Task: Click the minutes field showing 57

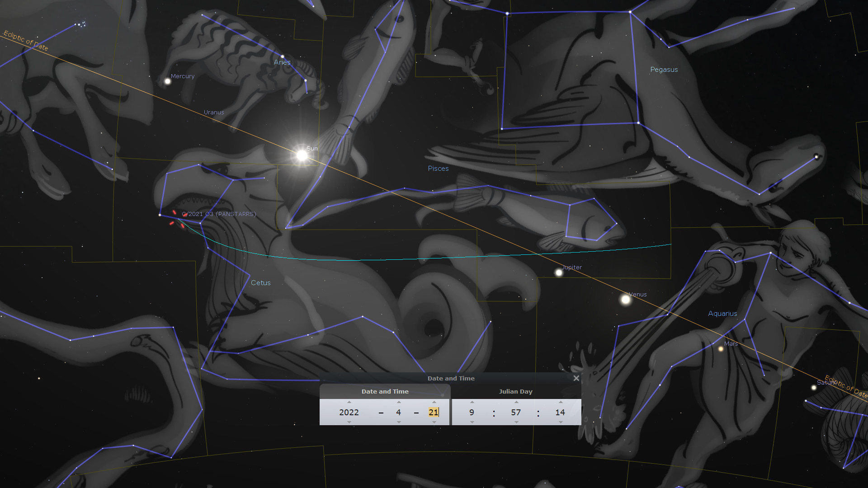Action: click(516, 412)
